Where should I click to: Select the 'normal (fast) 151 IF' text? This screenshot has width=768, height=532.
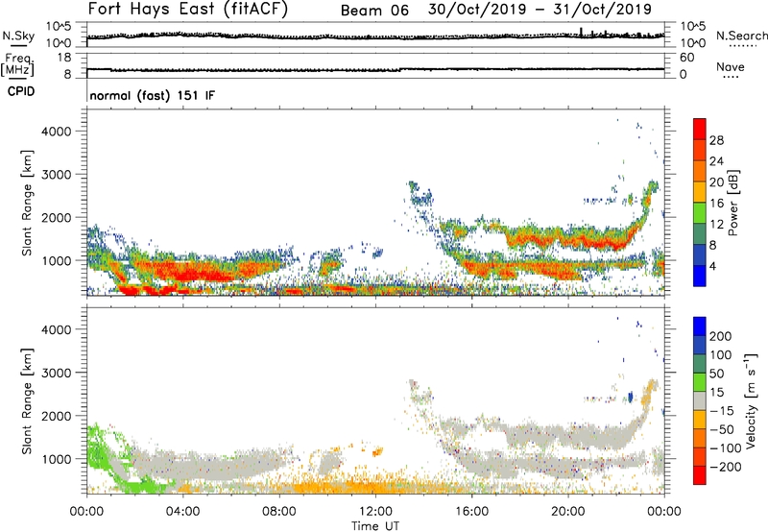tap(153, 95)
